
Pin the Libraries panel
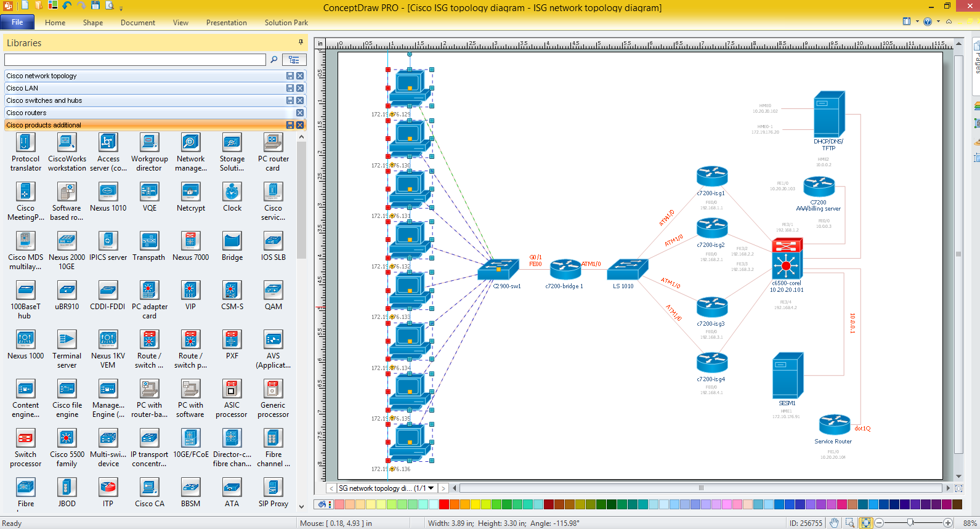point(301,42)
